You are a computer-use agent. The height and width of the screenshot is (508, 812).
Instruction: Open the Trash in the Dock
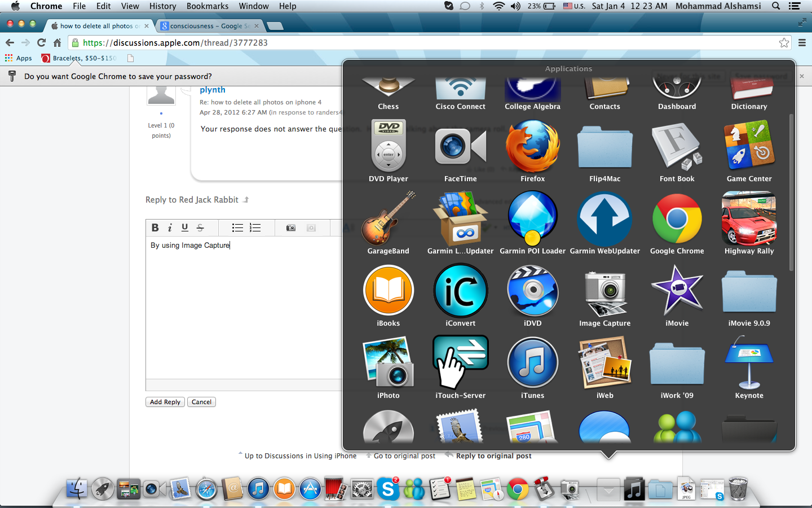point(738,489)
